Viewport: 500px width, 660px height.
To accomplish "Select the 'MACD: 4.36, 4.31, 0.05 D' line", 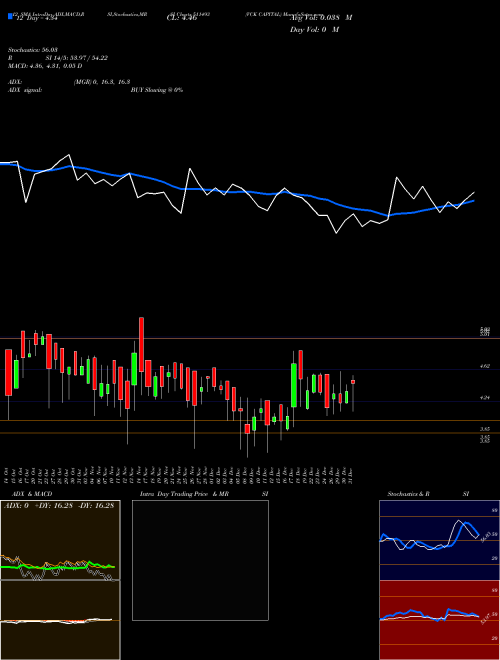I will coord(45,66).
